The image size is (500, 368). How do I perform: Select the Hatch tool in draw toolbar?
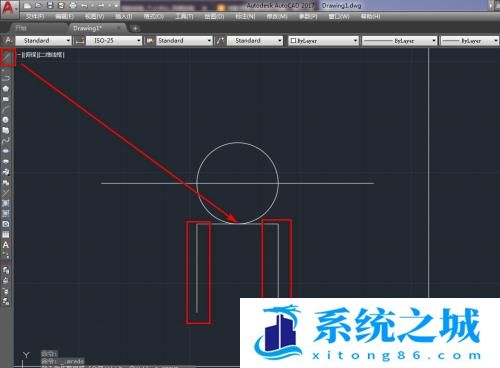tap(6, 203)
